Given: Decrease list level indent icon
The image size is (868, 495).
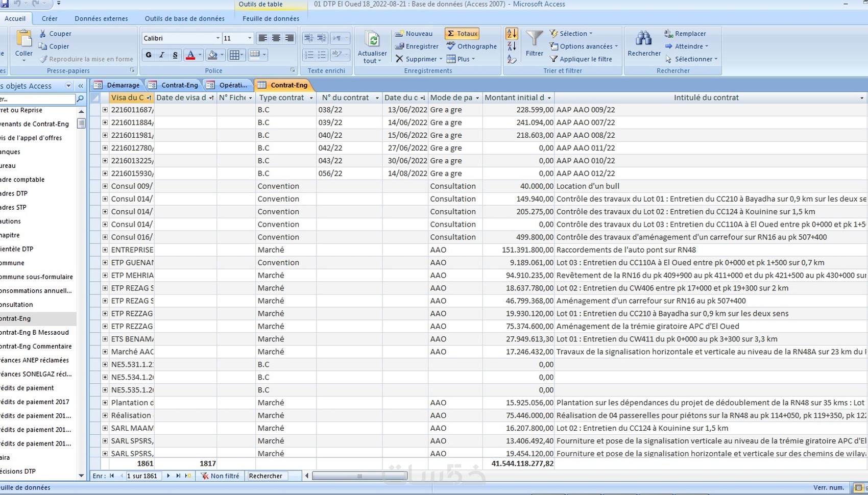Looking at the screenshot, I should pyautogui.click(x=308, y=38).
